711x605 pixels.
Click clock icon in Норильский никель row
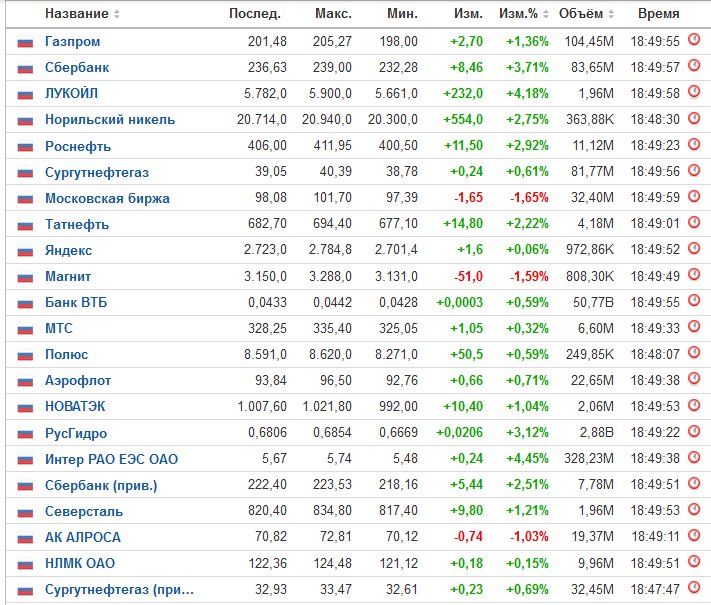(694, 118)
